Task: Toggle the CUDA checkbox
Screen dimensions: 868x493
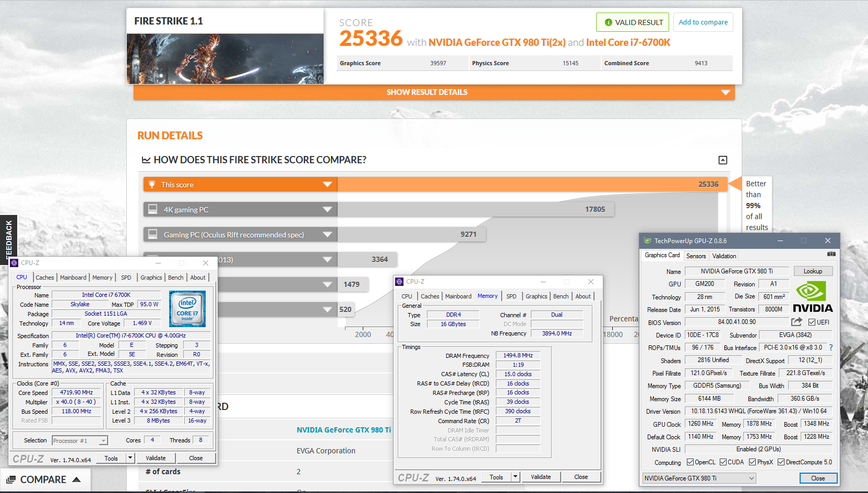Action: [723, 462]
